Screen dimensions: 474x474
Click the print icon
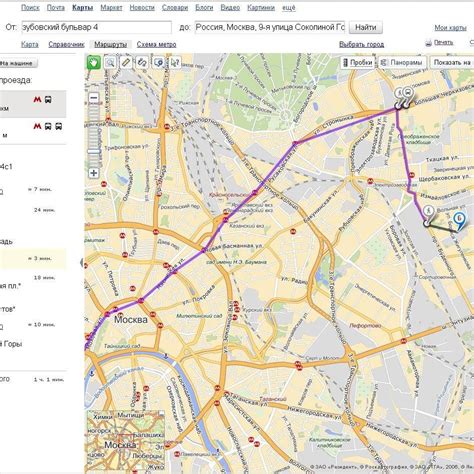pyautogui.click(x=429, y=43)
